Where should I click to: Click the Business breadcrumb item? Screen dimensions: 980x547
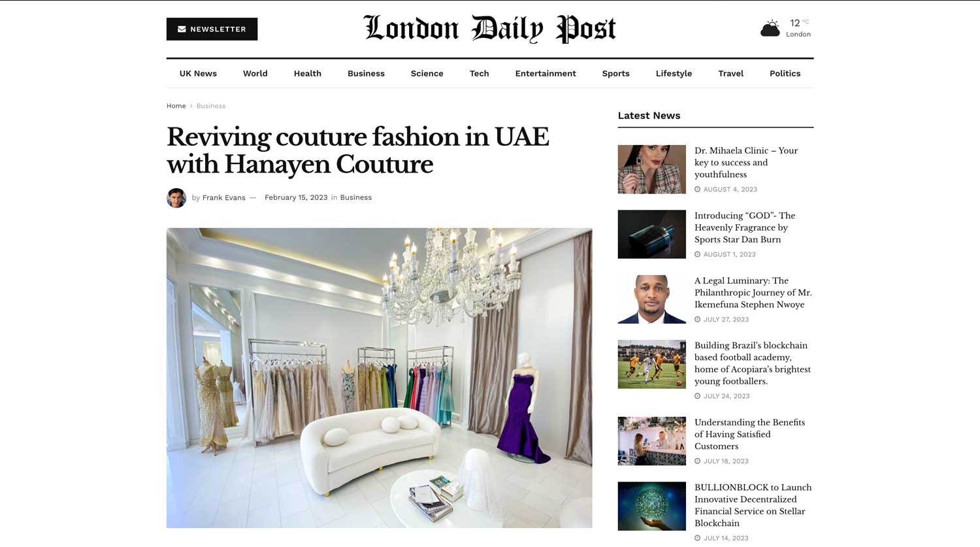211,106
